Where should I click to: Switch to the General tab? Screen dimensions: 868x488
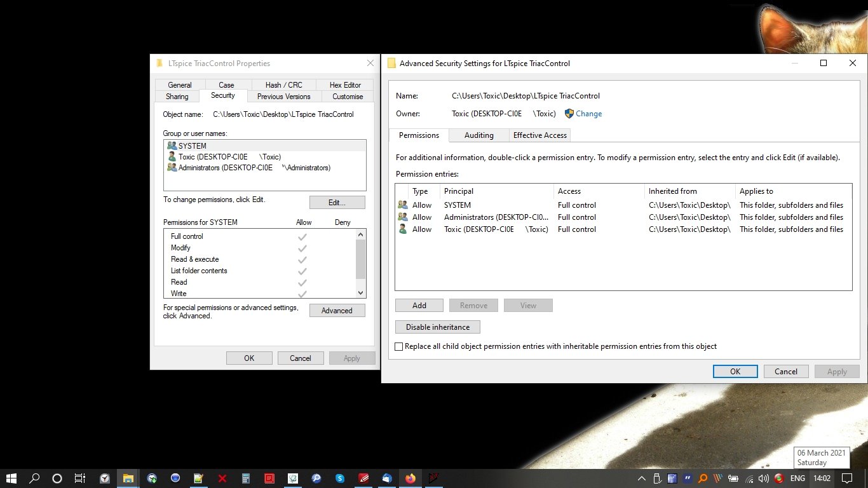pos(180,85)
